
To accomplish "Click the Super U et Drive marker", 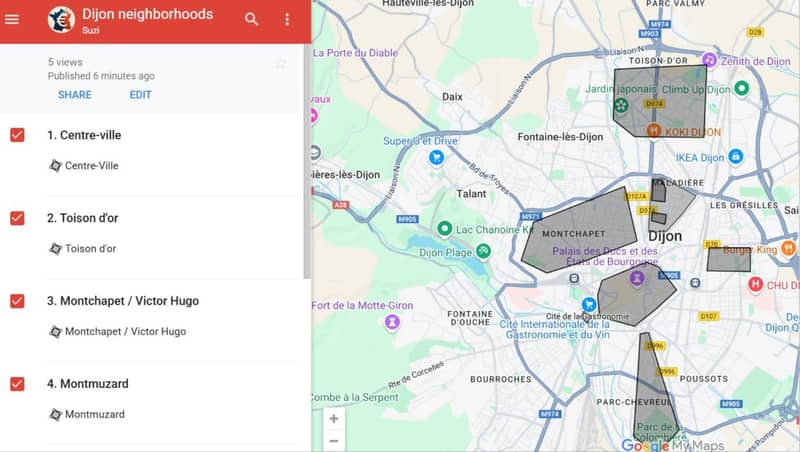I will click(x=436, y=157).
